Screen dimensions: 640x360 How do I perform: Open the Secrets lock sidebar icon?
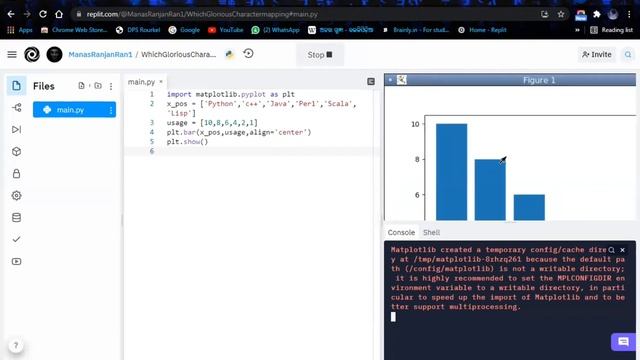pos(16,173)
